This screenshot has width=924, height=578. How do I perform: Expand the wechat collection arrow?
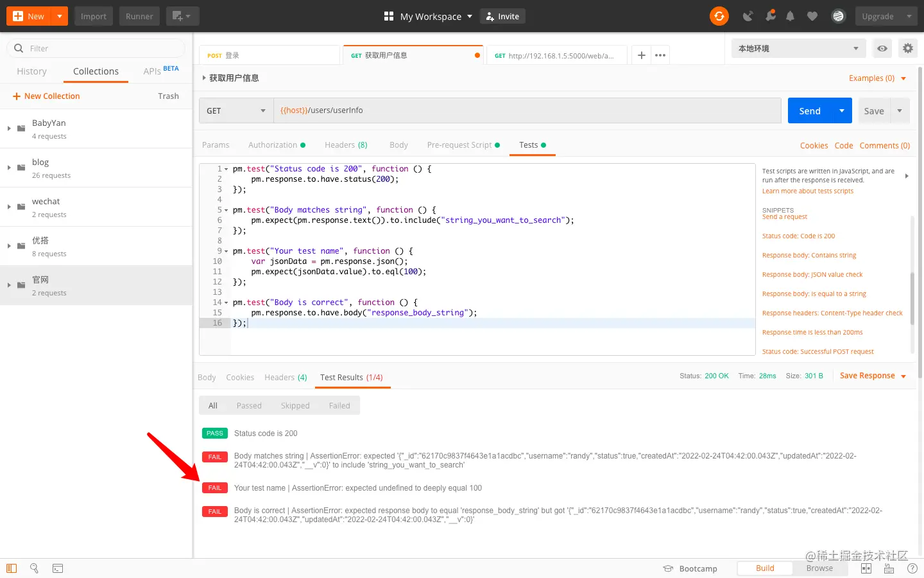9,207
